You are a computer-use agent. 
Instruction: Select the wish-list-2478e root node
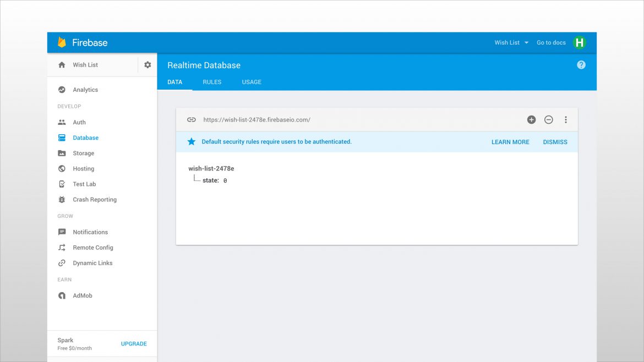211,168
